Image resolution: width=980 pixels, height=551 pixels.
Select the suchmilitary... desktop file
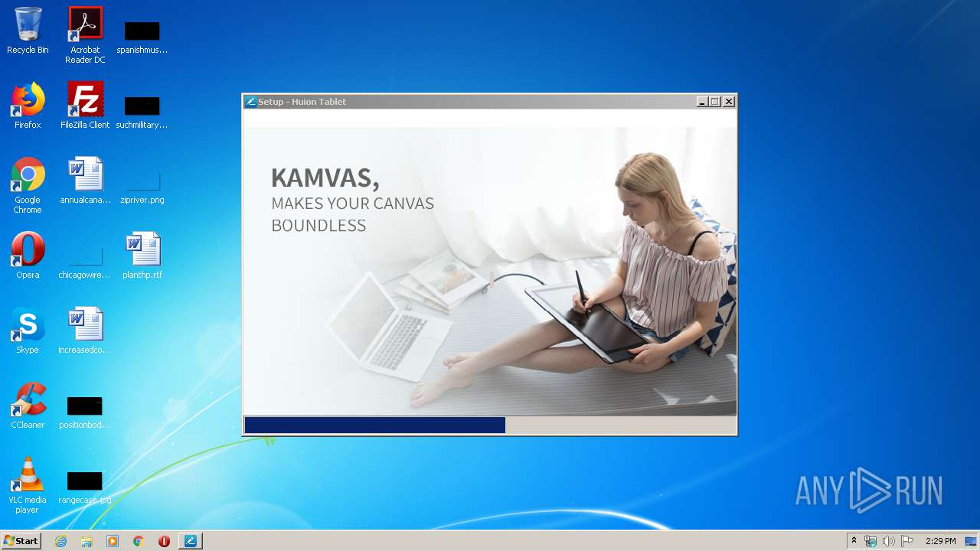142,111
